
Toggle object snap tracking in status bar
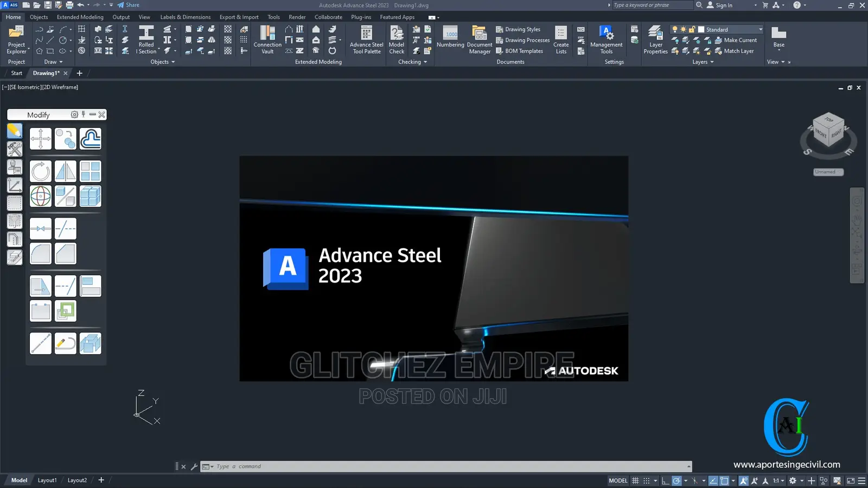(713, 480)
